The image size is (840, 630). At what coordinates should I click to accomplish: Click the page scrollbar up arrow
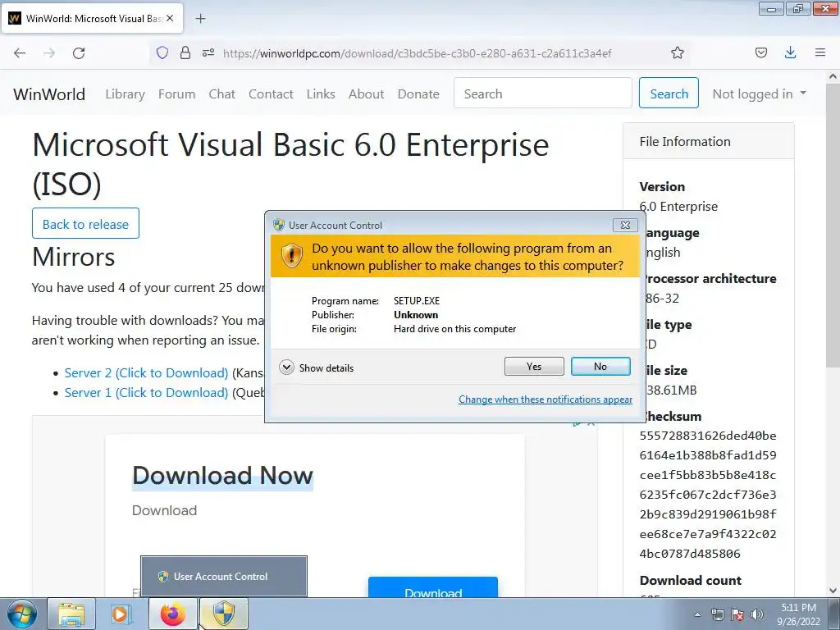tap(833, 76)
